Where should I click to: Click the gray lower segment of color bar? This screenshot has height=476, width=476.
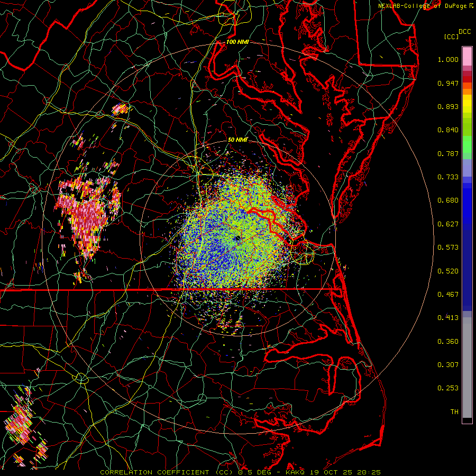[467, 368]
